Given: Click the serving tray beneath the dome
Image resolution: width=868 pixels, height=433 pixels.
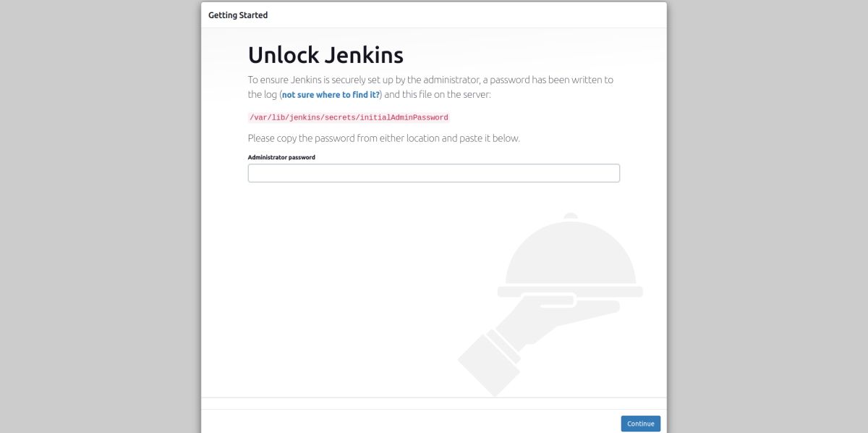Looking at the screenshot, I should coord(570,291).
